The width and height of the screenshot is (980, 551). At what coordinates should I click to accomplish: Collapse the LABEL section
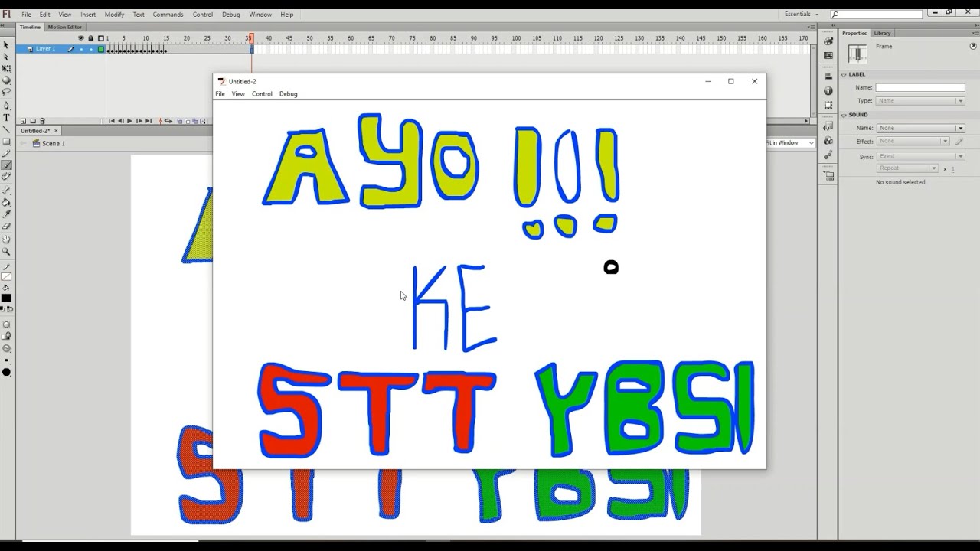[x=844, y=74]
